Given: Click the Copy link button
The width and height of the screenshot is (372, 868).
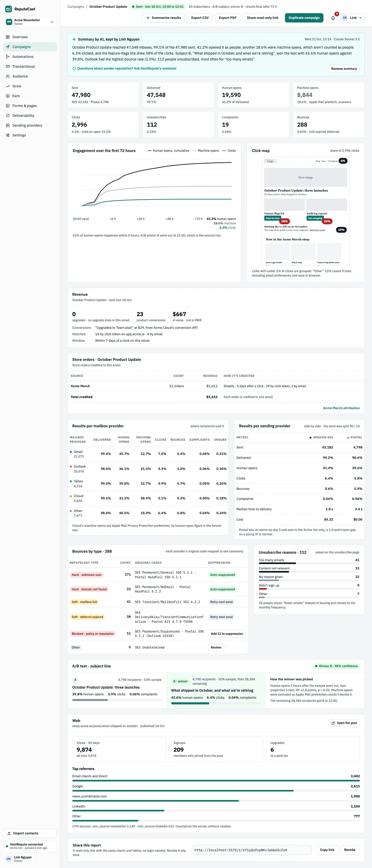Looking at the screenshot, I should (x=327, y=850).
